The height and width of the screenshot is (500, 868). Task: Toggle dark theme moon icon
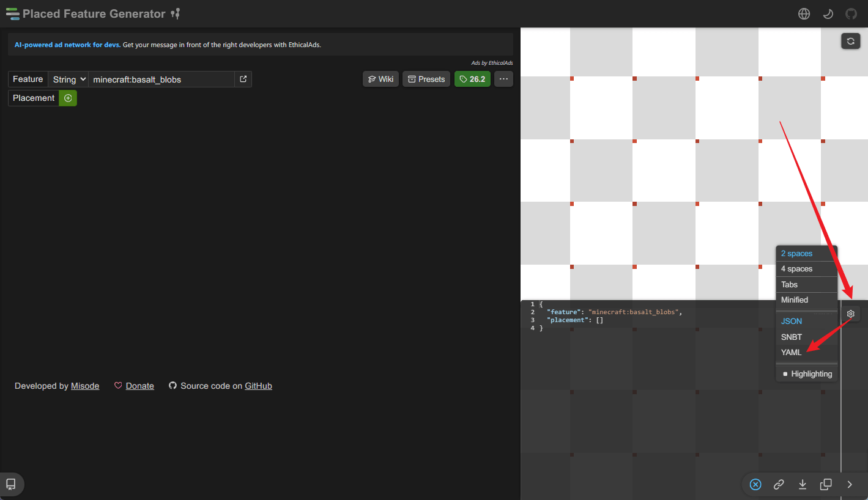[x=828, y=13]
